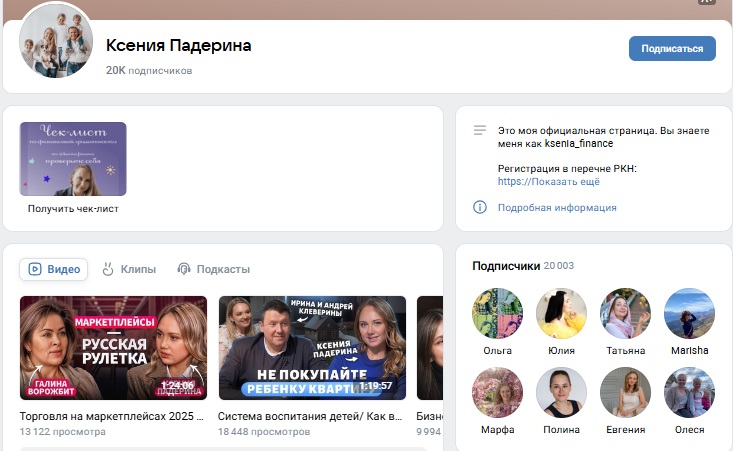Click the РКН registration https link
The width and height of the screenshot is (733, 451).
[515, 182]
